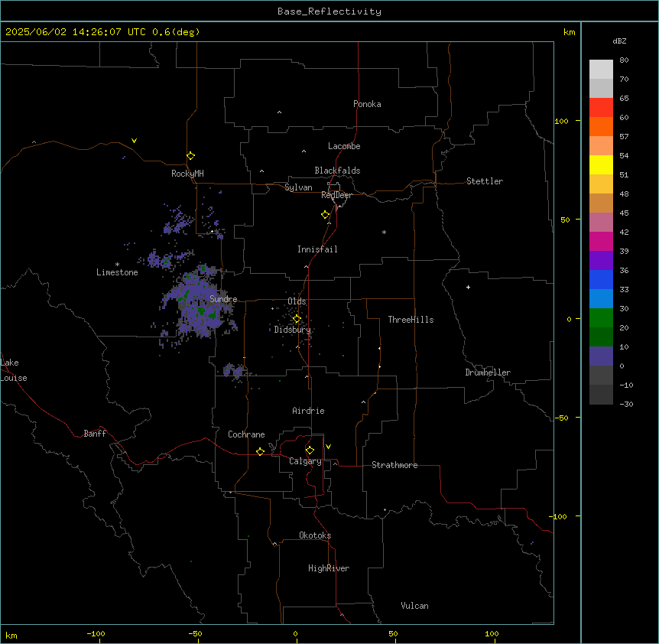Image resolution: width=659 pixels, height=644 pixels.
Task: Click the ThreeHills city label
Action: (411, 320)
